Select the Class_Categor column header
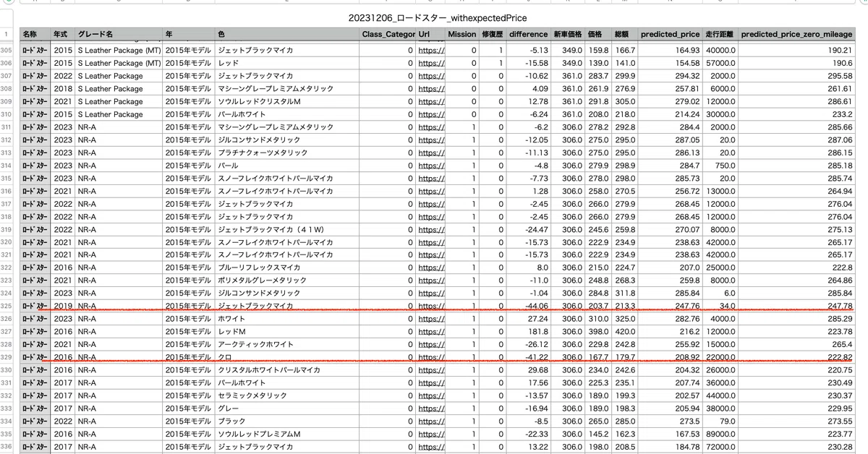Image resolution: width=868 pixels, height=454 pixels. 388,34
